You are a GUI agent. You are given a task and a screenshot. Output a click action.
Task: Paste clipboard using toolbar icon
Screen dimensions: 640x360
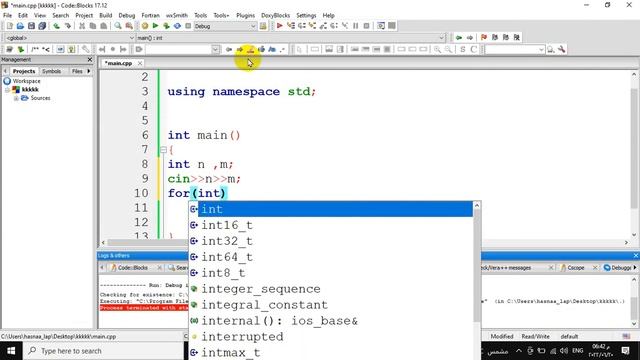click(x=104, y=26)
